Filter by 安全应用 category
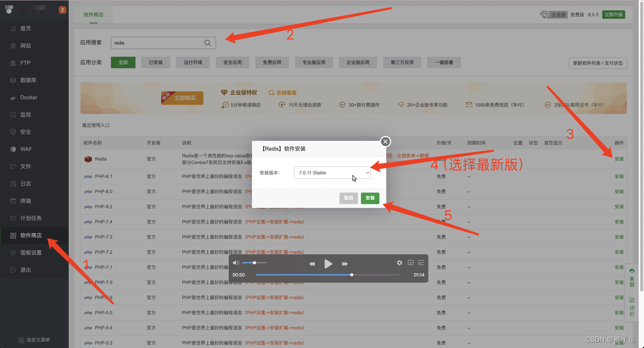 click(232, 62)
